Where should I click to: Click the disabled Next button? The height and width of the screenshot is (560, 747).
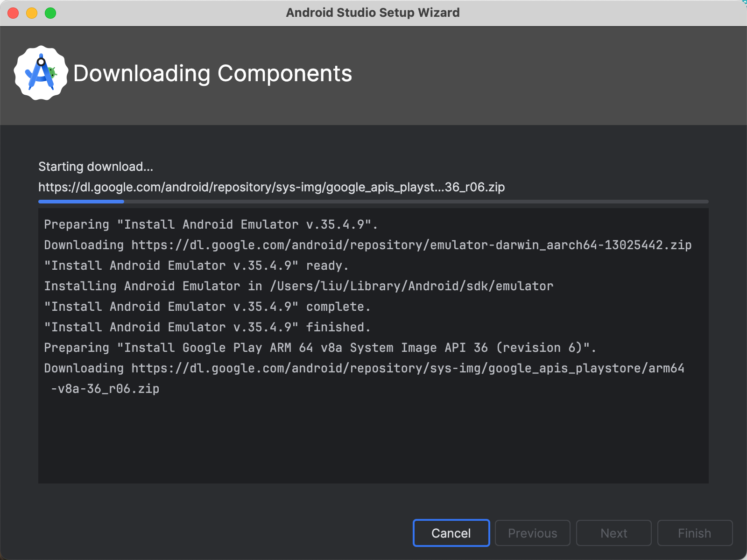[x=613, y=533]
